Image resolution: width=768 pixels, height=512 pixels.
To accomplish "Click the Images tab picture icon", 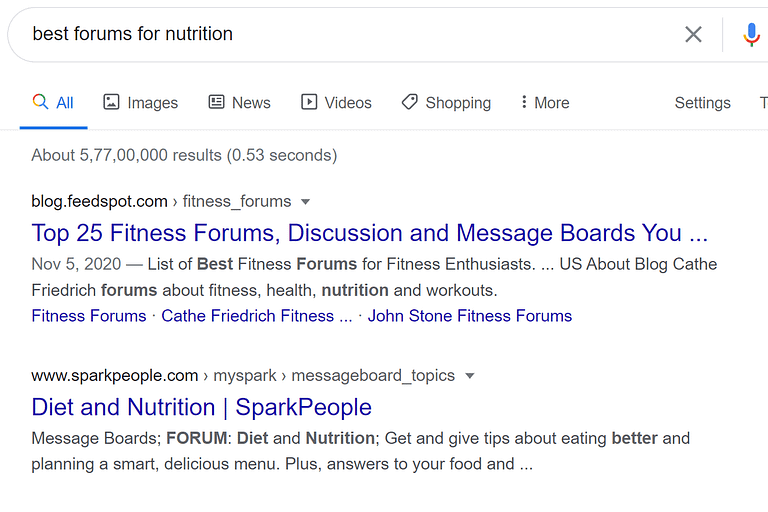I will 111,102.
